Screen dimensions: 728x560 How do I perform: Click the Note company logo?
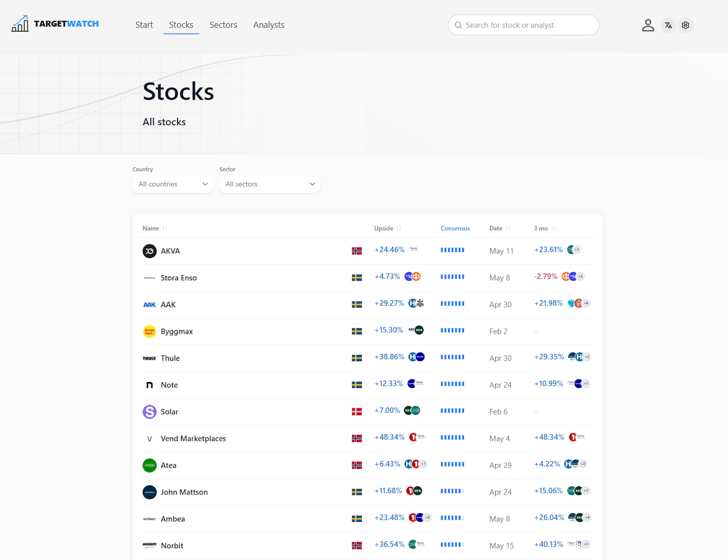click(149, 385)
